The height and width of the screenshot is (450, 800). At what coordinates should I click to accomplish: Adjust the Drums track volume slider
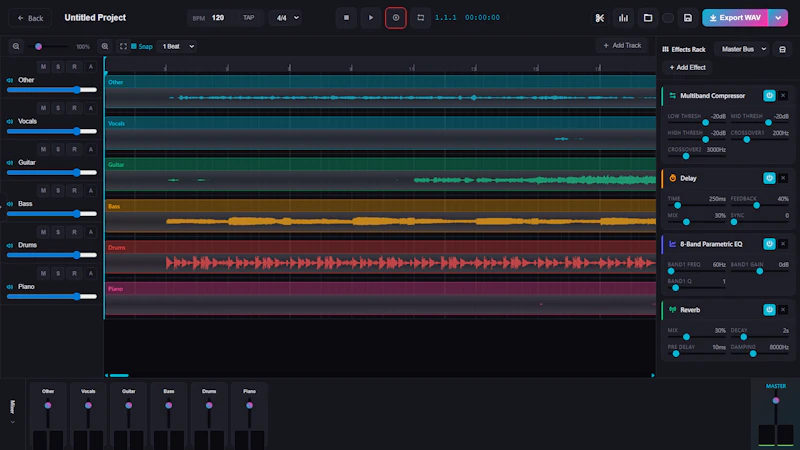pyautogui.click(x=52, y=255)
